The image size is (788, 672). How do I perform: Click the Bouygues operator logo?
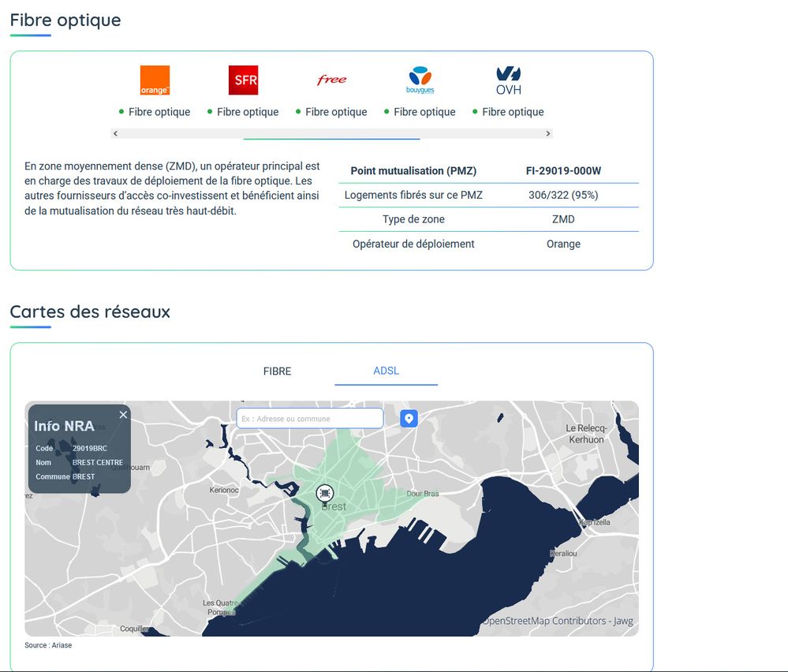click(x=420, y=80)
